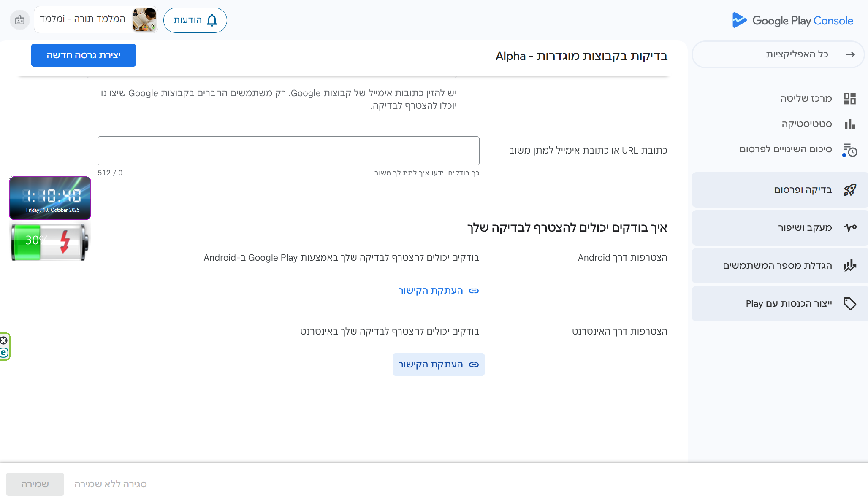This screenshot has height=502, width=868.
Task: Expand the בדיקה ופרסום sidebar section
Action: pyautogui.click(x=803, y=190)
